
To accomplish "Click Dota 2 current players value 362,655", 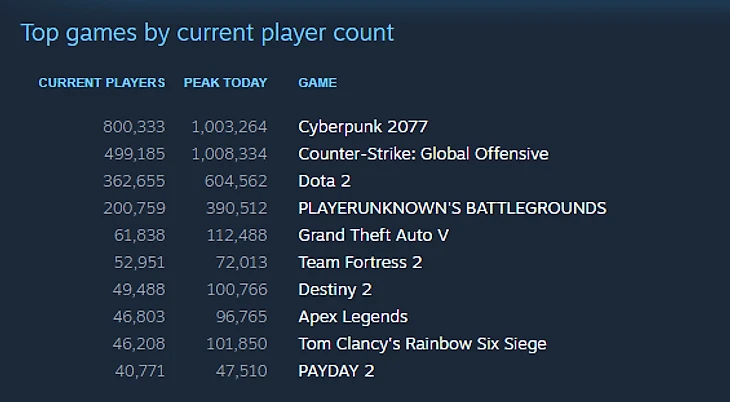I will tap(134, 181).
